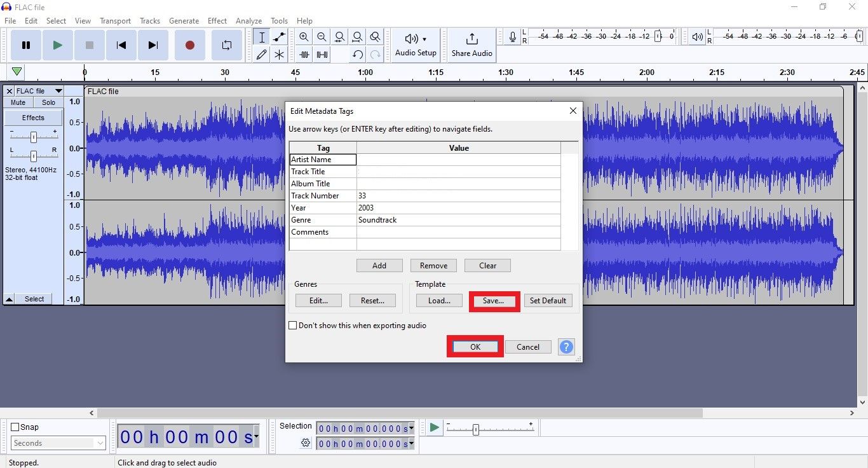
Task: Click OK to confirm metadata tags
Action: tap(475, 347)
